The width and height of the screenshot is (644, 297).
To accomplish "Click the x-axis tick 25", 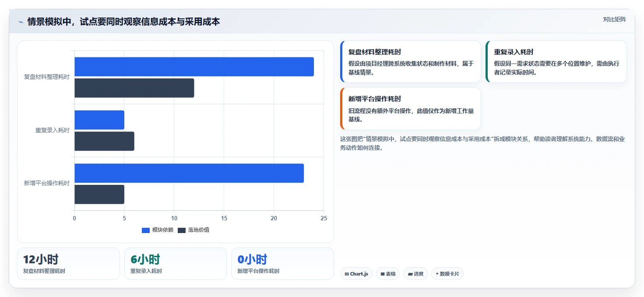I will click(x=324, y=218).
